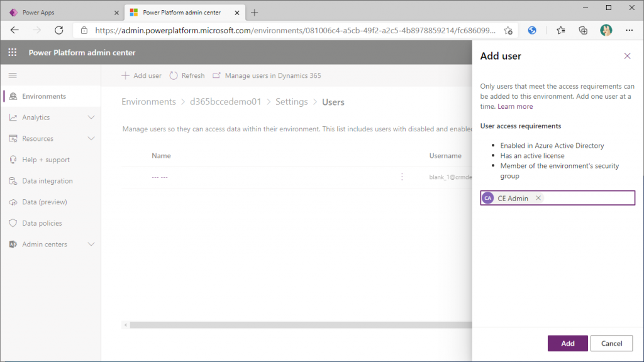Open Data policies page

52,223
